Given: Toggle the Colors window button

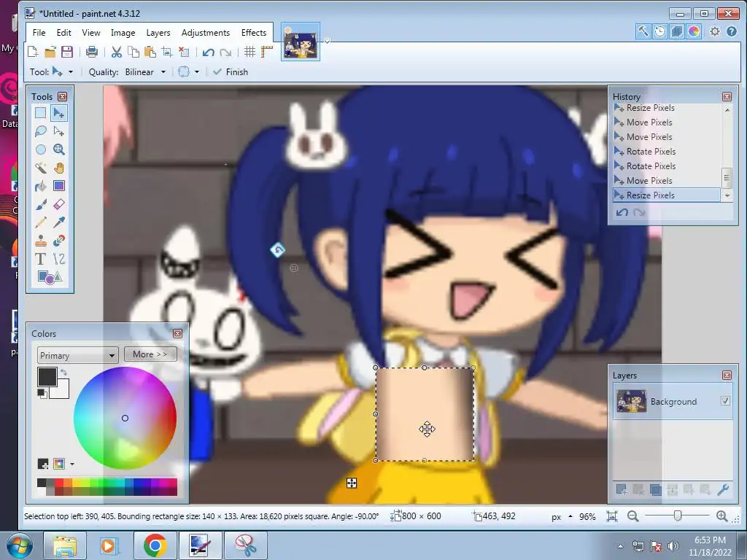Looking at the screenshot, I should [x=694, y=31].
